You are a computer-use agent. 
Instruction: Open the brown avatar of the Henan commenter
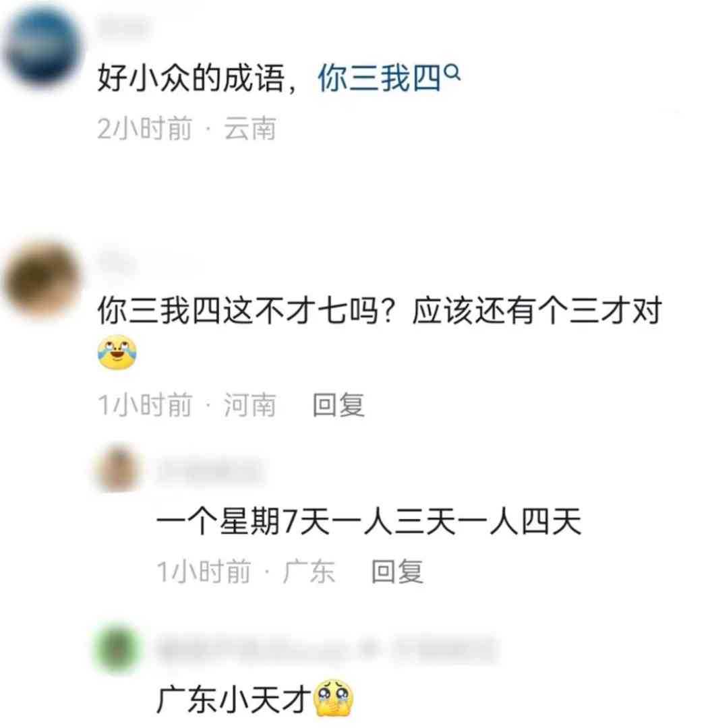tap(42, 279)
